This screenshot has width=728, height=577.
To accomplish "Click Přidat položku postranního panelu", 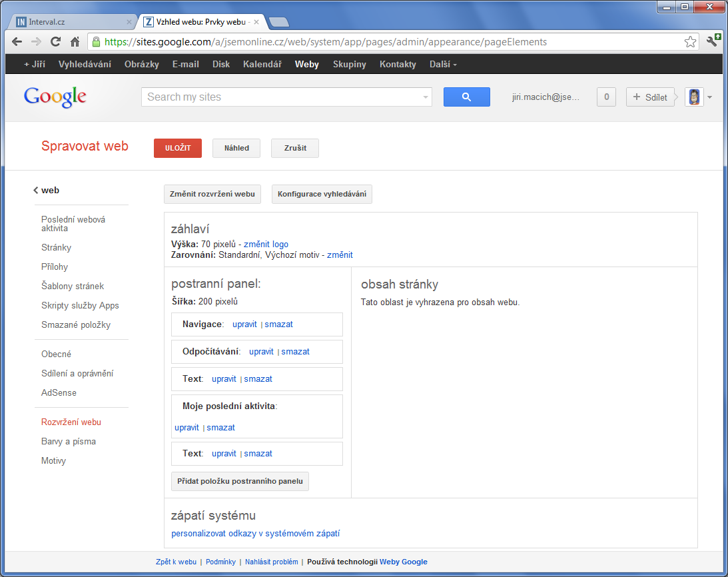I will click(x=240, y=481).
